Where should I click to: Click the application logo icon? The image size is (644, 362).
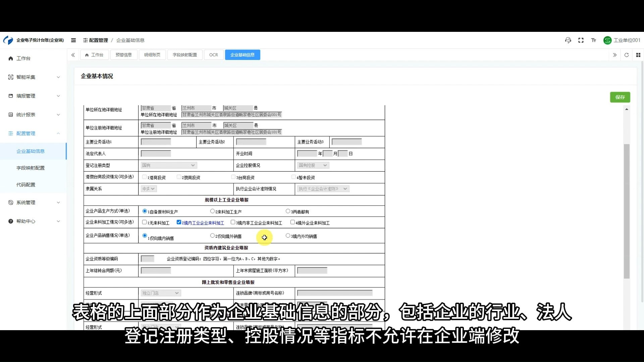pyautogui.click(x=8, y=40)
